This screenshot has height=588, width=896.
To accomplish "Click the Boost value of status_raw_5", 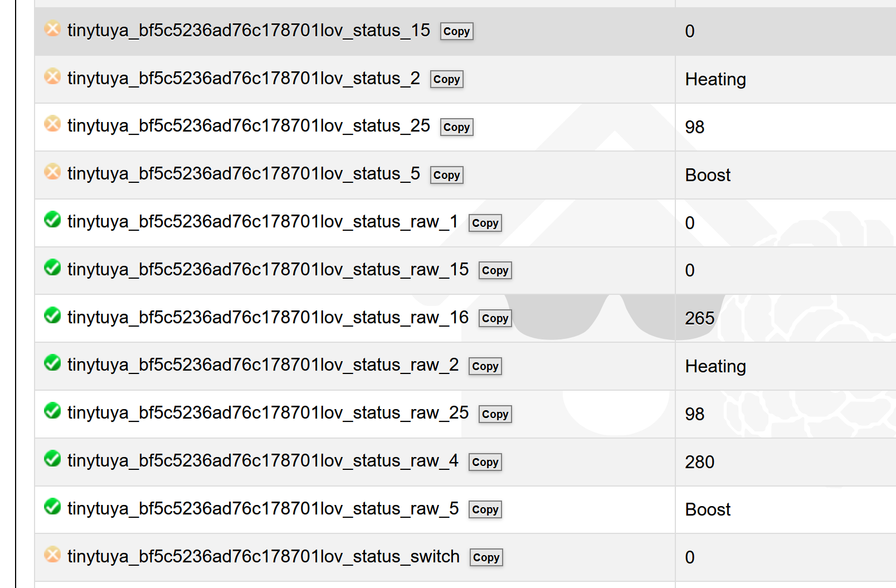I will [x=707, y=510].
